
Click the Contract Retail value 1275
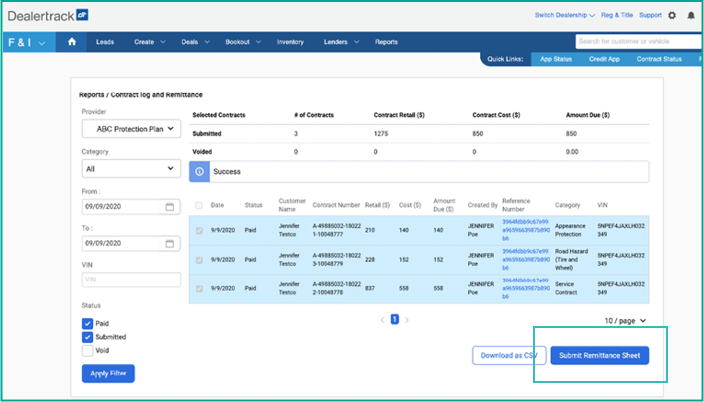[x=381, y=134]
